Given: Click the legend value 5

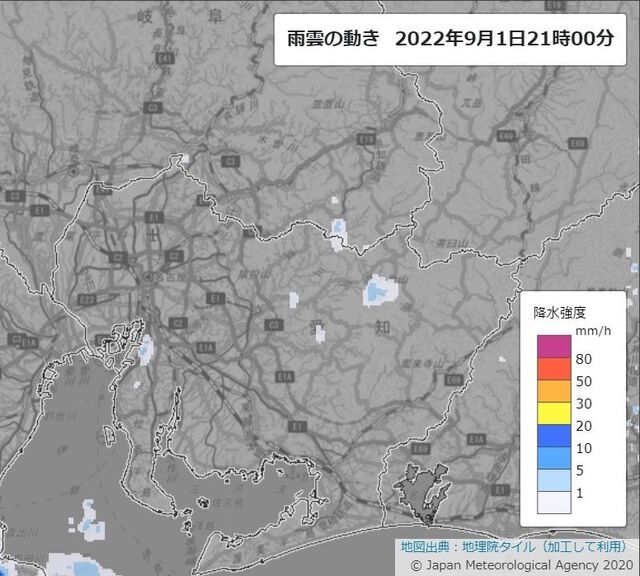Looking at the screenshot, I should click(x=580, y=471).
